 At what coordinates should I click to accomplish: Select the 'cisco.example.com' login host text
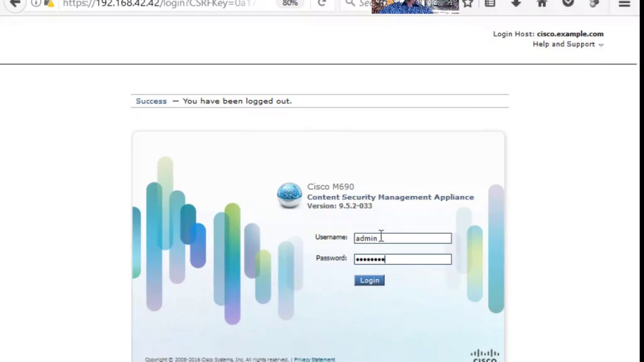tap(570, 34)
